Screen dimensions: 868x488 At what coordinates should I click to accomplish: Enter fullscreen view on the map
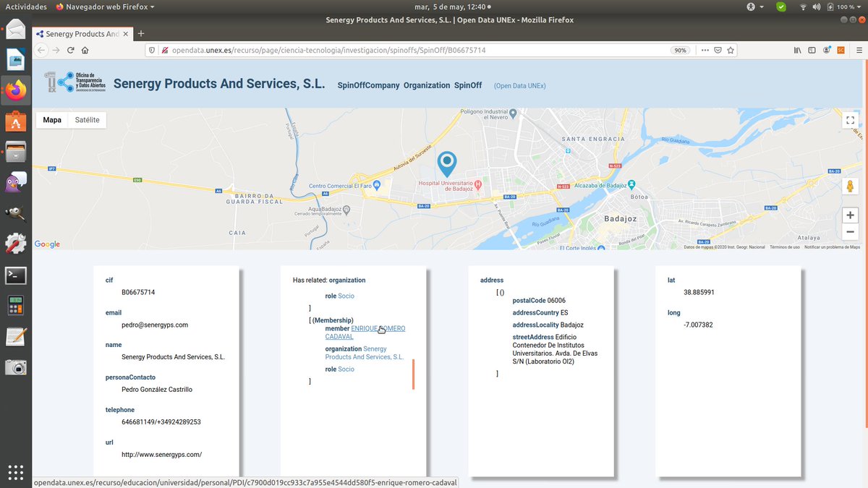pos(850,120)
